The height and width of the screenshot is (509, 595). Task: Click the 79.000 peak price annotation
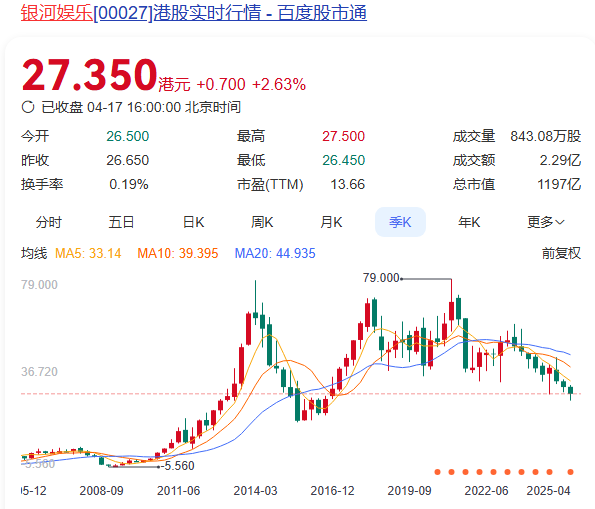[381, 278]
